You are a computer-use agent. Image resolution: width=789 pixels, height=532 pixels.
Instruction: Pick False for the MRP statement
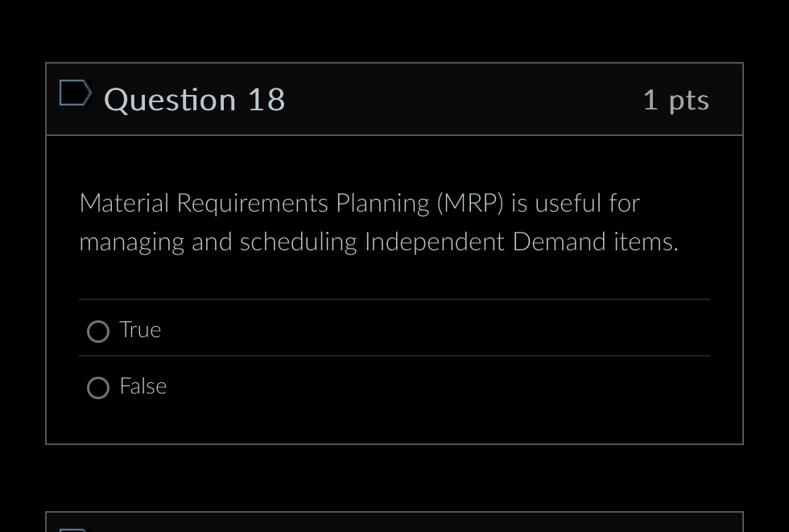point(97,387)
